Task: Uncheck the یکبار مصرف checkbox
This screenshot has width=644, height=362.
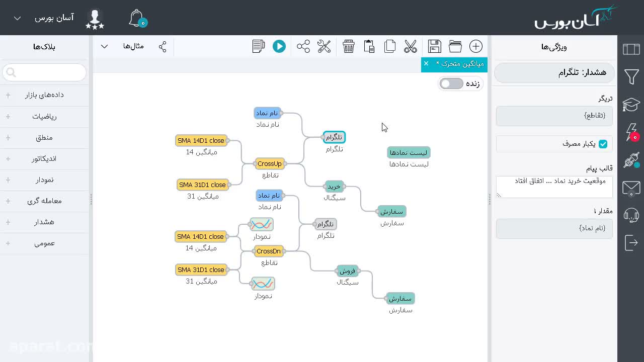Action: (x=603, y=144)
